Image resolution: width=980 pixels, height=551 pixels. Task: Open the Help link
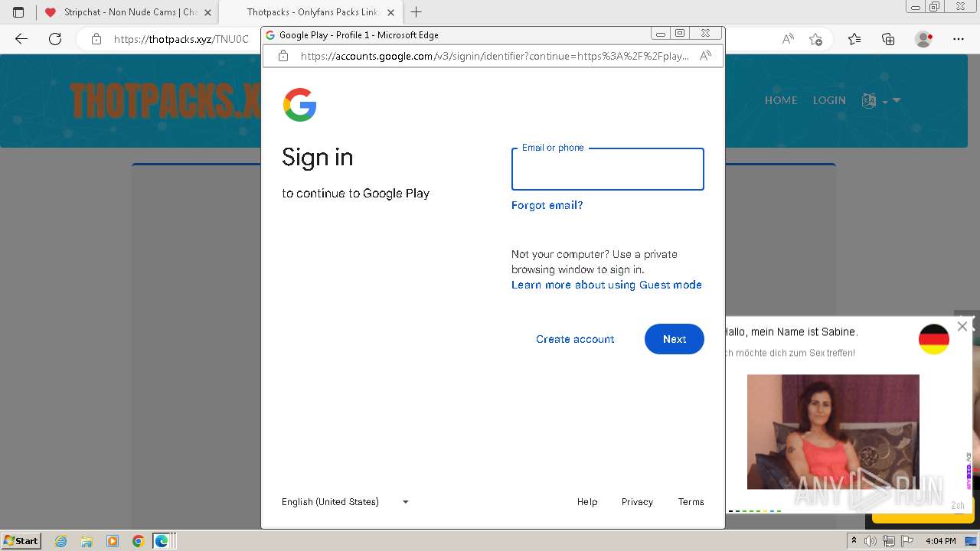(587, 502)
